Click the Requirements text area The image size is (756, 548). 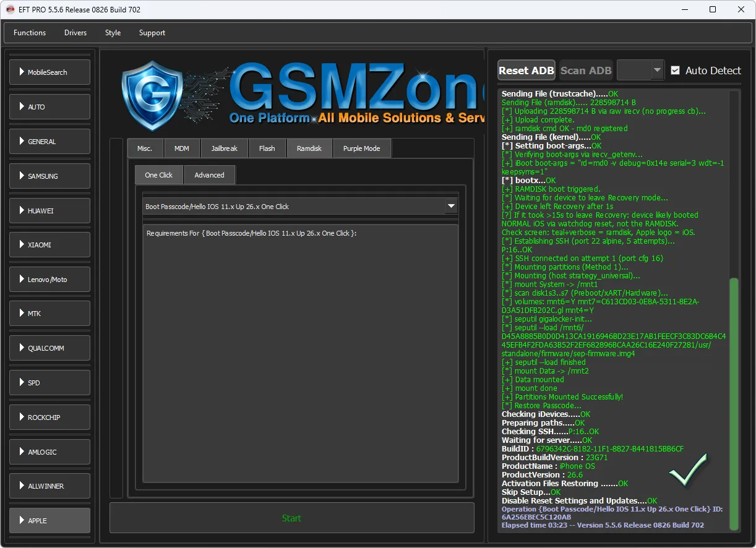click(x=301, y=353)
